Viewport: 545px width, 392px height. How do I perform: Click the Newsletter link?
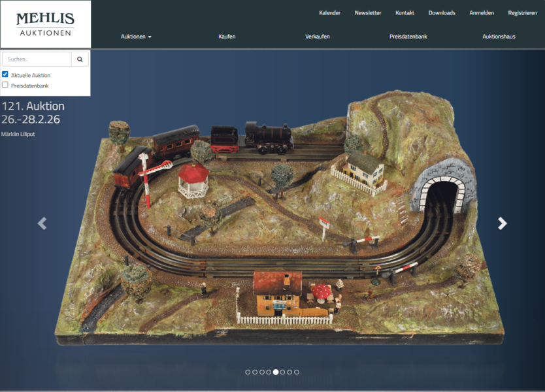368,13
